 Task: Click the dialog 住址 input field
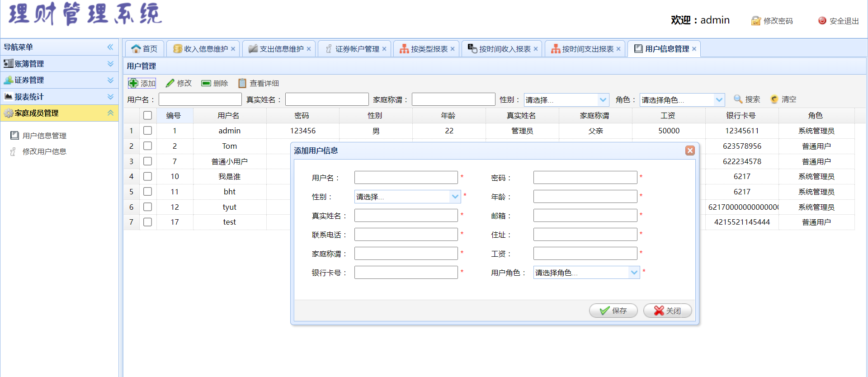pos(585,235)
